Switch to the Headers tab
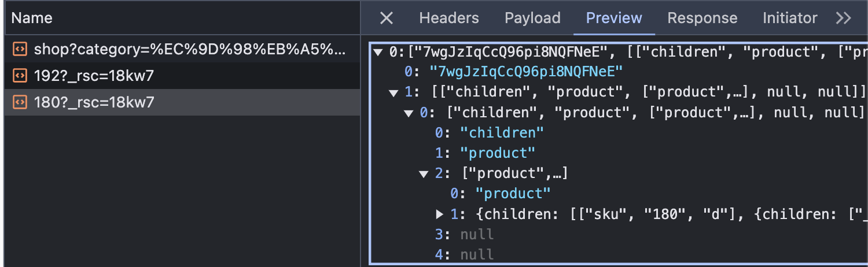Image resolution: width=868 pixels, height=267 pixels. click(x=448, y=18)
